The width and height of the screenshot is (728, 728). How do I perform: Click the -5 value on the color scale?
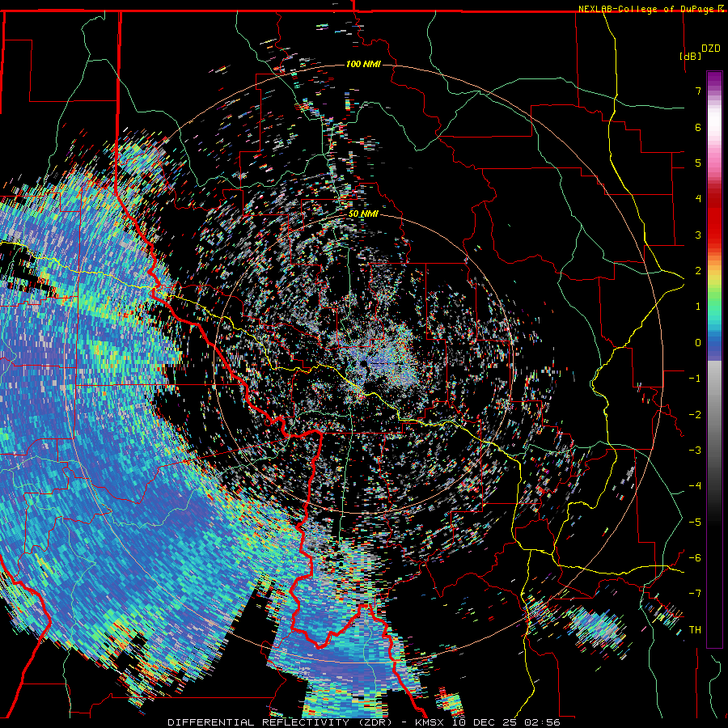695,523
